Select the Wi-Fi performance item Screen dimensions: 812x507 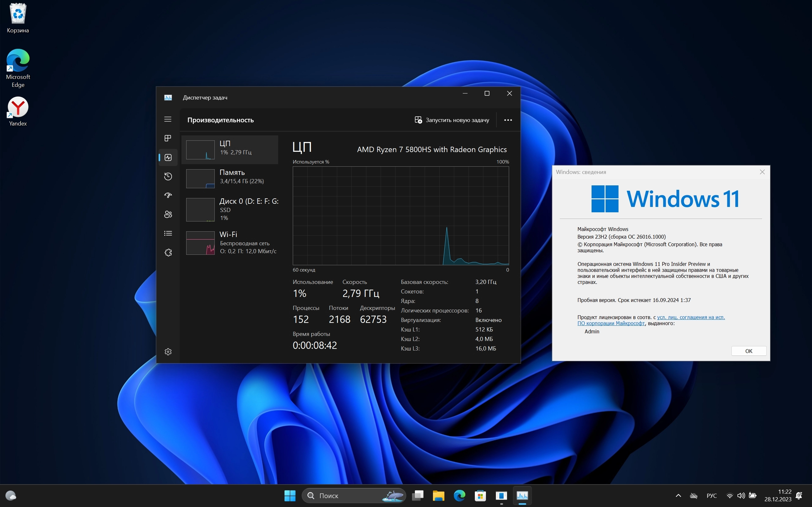pyautogui.click(x=232, y=243)
